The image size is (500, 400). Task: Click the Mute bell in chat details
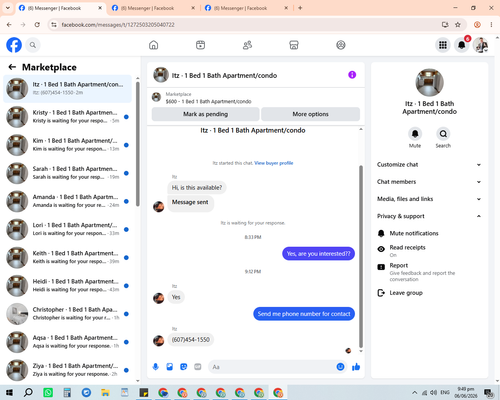(x=415, y=134)
